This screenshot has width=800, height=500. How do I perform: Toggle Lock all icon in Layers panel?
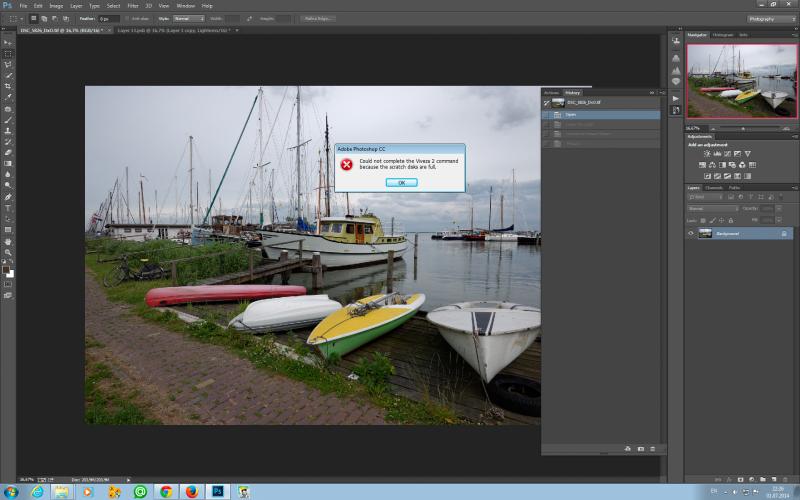pos(731,220)
